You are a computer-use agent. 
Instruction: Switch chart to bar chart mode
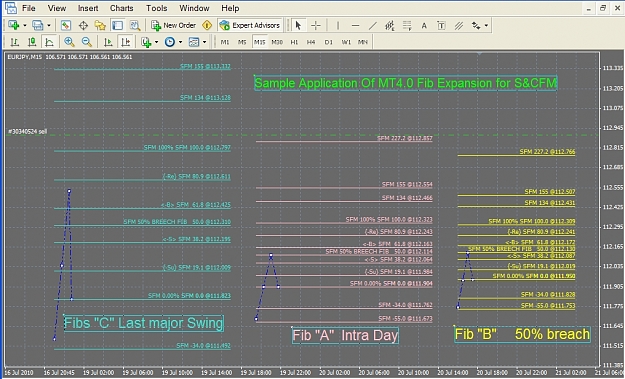[14, 42]
